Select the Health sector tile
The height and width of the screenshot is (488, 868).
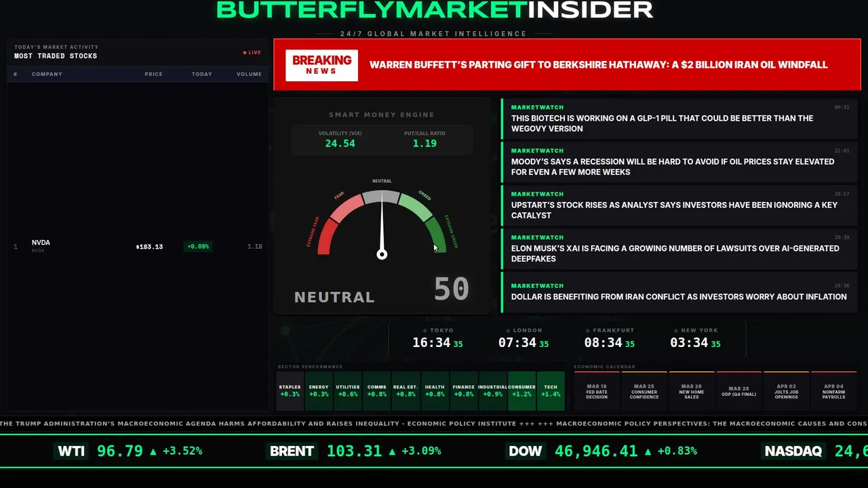click(x=435, y=391)
